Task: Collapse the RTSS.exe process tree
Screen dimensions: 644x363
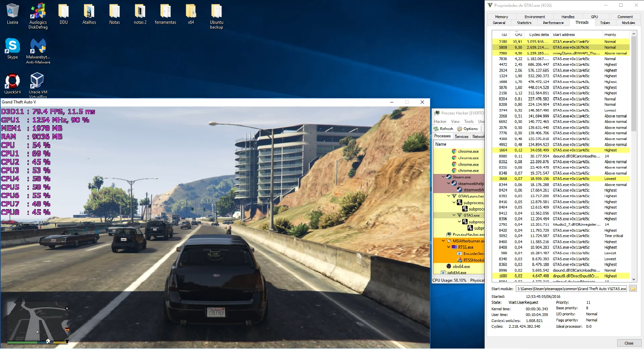Action: tap(449, 247)
